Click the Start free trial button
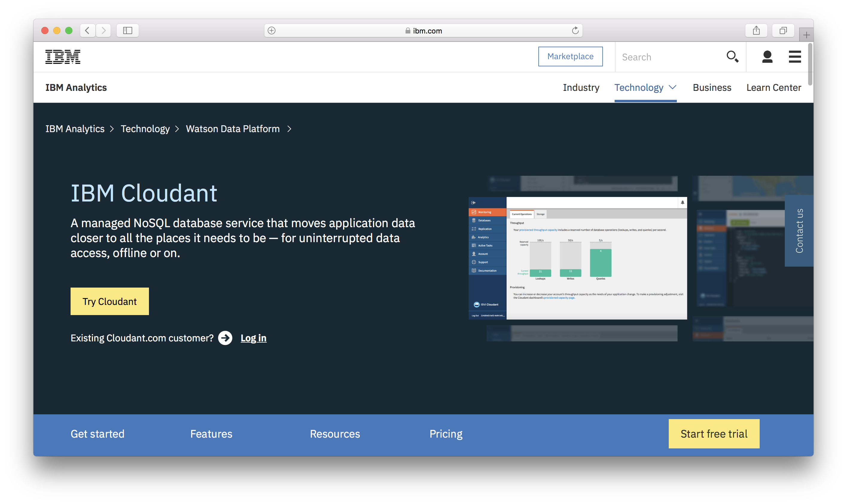The height and width of the screenshot is (504, 847). pos(714,434)
